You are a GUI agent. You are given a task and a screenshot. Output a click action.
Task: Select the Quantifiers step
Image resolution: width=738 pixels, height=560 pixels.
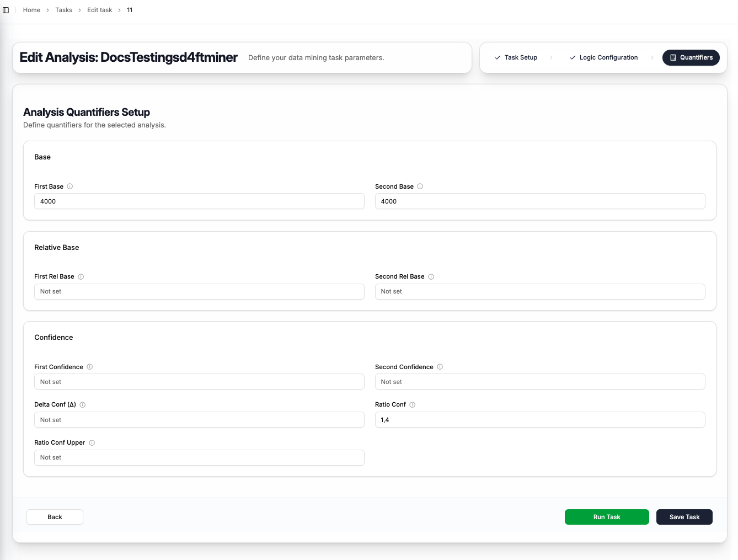coord(691,57)
